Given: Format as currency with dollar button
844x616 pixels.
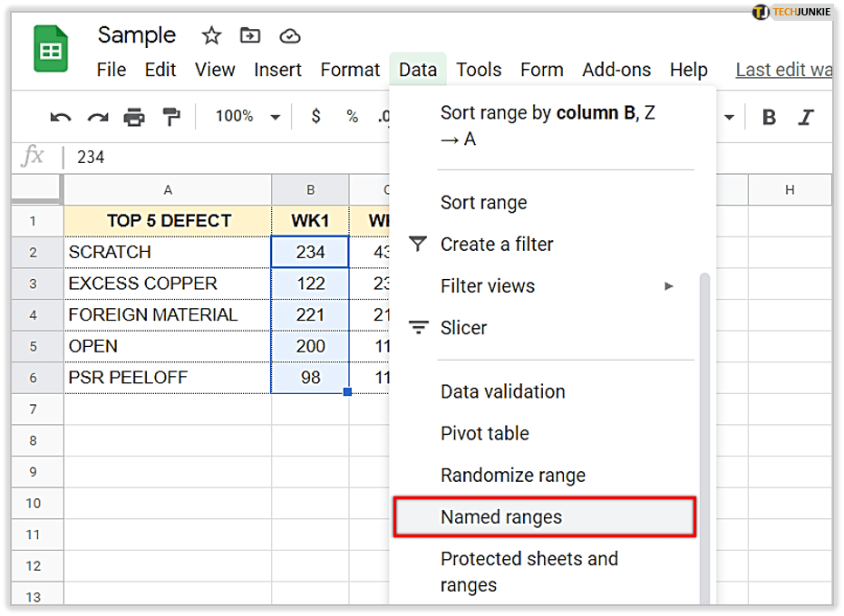Looking at the screenshot, I should (x=315, y=117).
